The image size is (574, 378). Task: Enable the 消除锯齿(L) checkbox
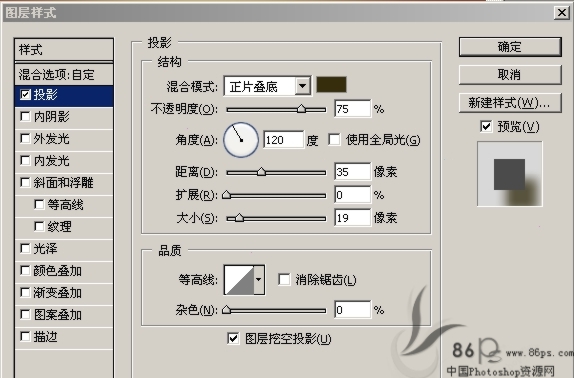(x=284, y=280)
